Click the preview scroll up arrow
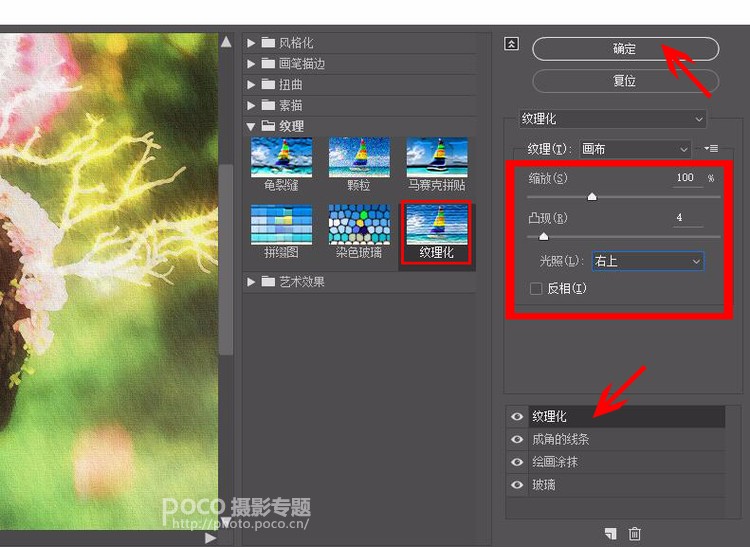 [x=226, y=42]
